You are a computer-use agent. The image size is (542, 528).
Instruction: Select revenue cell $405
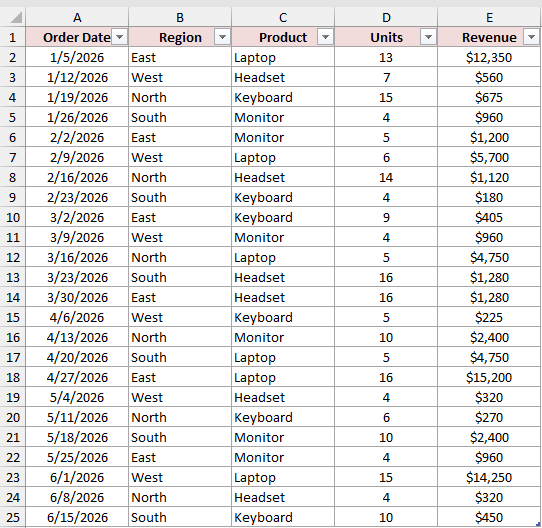pyautogui.click(x=489, y=217)
